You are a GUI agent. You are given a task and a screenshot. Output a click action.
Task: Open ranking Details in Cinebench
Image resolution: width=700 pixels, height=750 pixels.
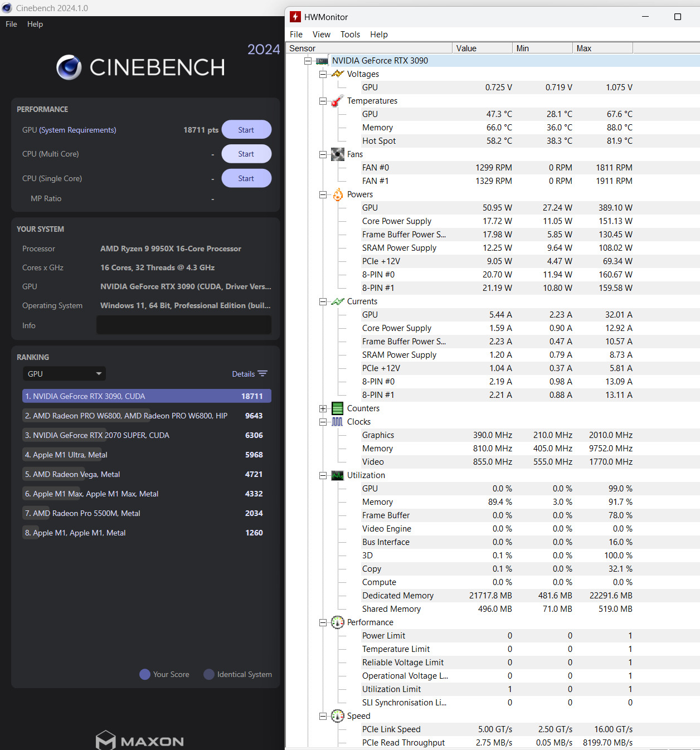(x=249, y=374)
